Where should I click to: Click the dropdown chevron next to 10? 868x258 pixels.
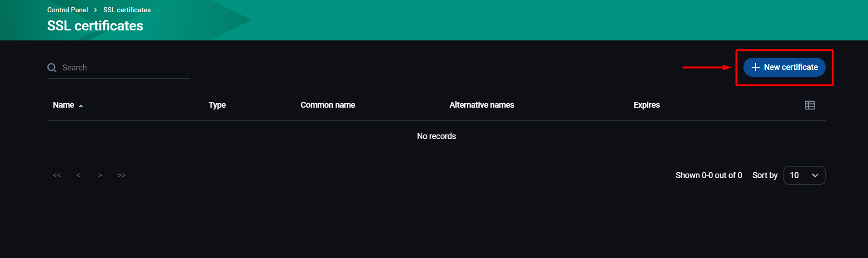815,175
